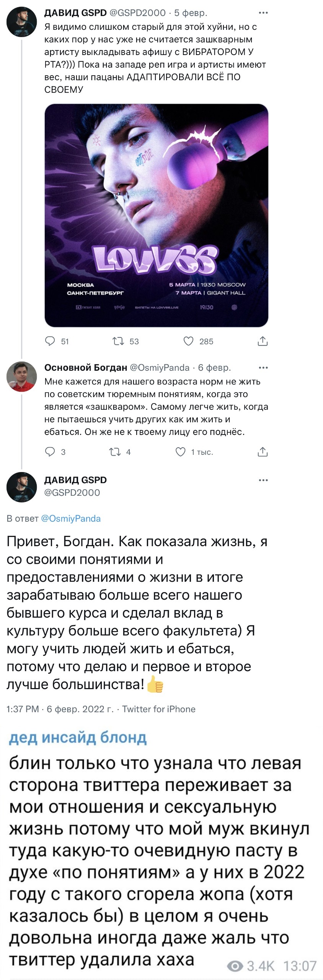
Task: Open ДАВИД GSPD avatar on main reply
Action: click(x=22, y=487)
